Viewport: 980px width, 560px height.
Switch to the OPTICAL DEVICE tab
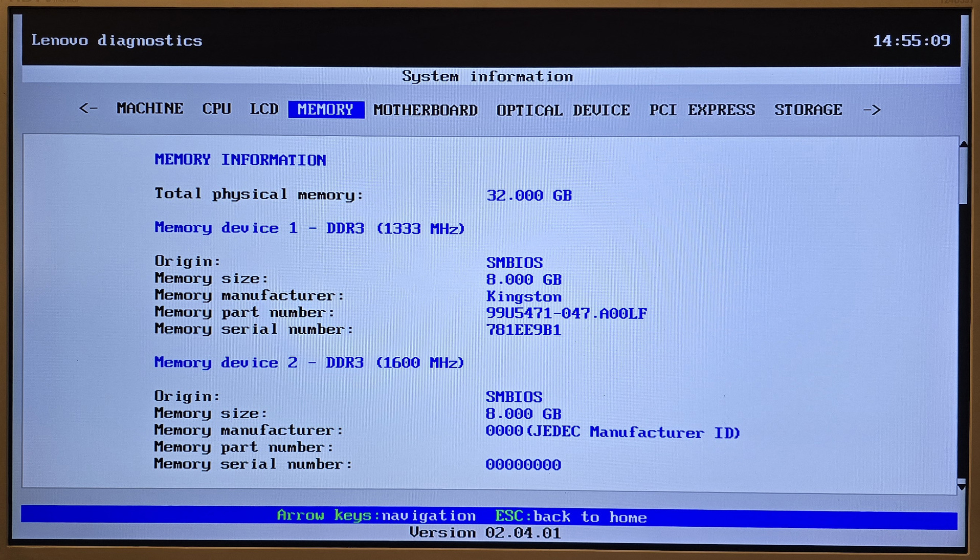(563, 110)
